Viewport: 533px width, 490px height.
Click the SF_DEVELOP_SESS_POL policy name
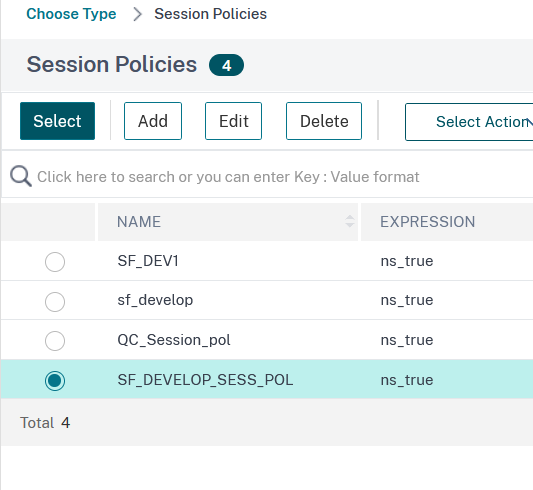pos(205,380)
